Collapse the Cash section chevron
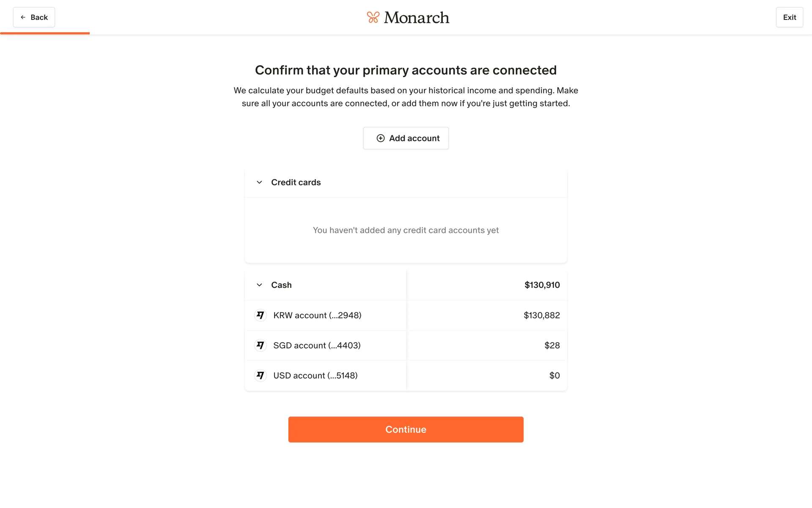 coord(259,285)
